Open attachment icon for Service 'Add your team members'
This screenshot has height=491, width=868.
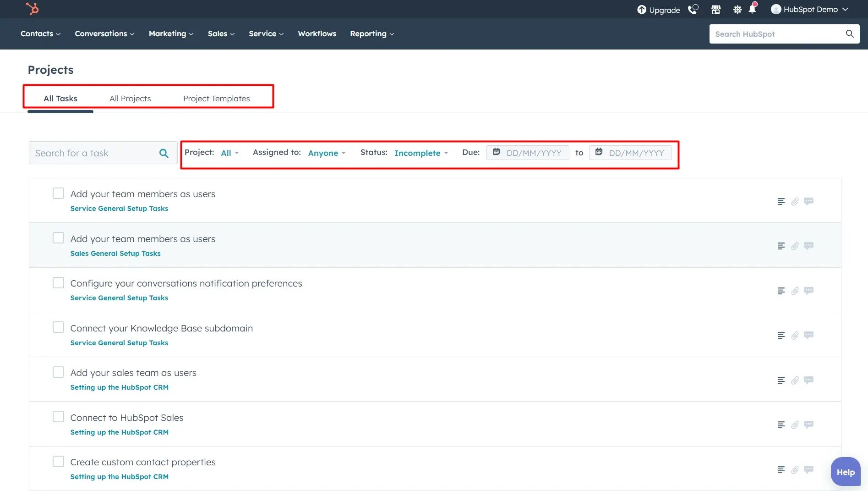tap(795, 201)
